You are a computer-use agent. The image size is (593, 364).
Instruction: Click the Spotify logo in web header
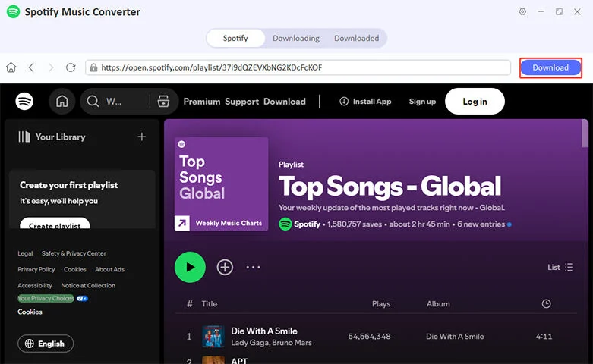coord(24,101)
